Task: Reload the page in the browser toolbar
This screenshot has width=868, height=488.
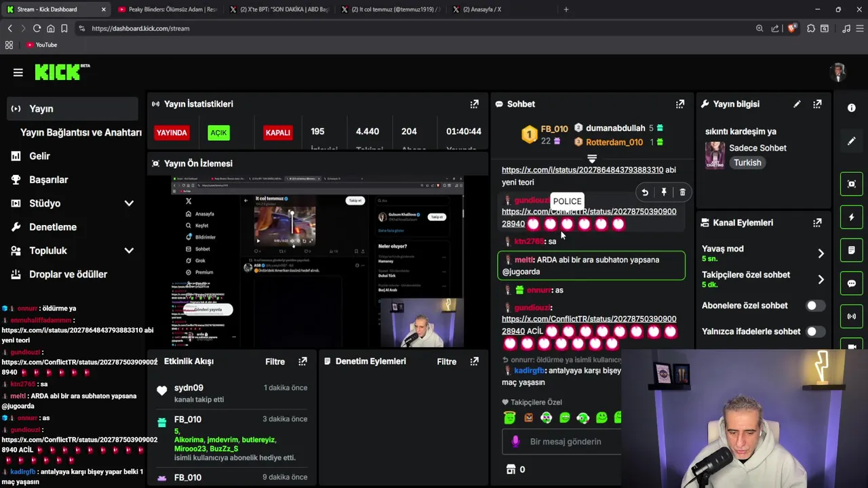Action: pos(37,28)
